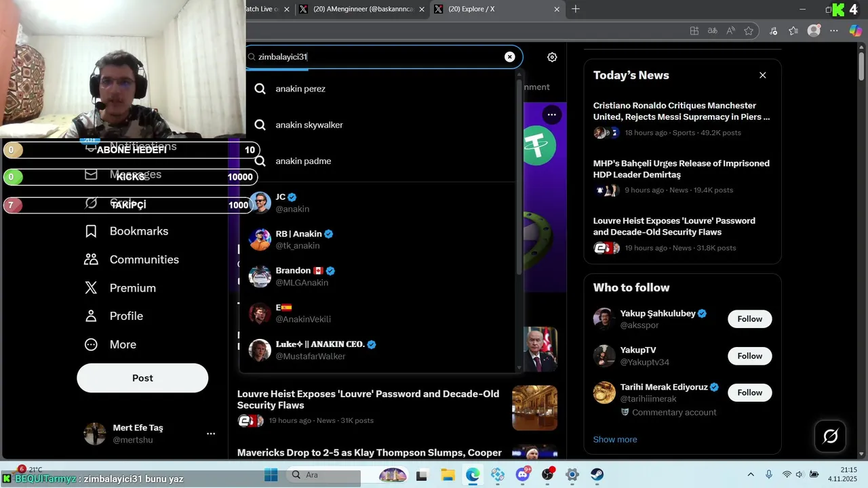
Task: Click Show more in Who to follow
Action: point(615,439)
